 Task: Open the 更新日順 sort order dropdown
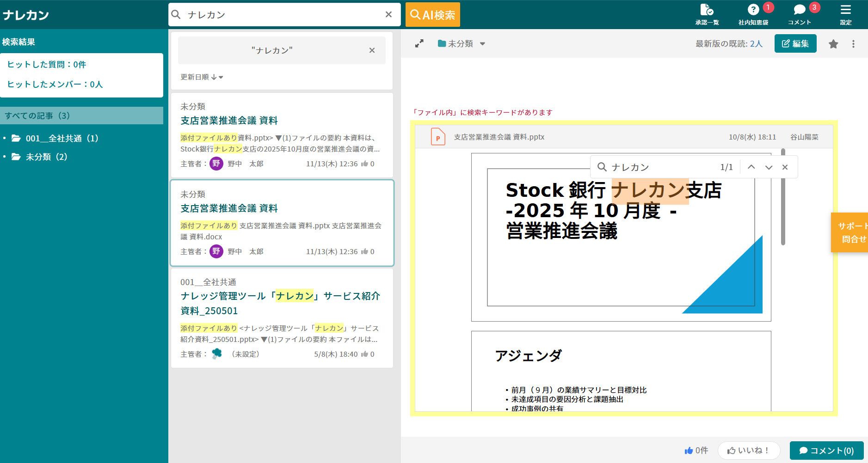(201, 77)
